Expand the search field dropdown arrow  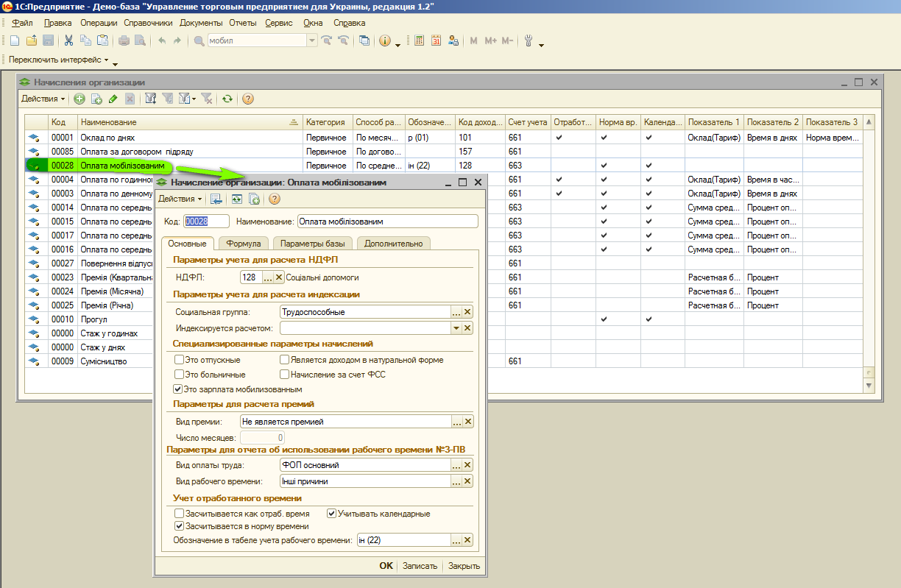[x=312, y=41]
